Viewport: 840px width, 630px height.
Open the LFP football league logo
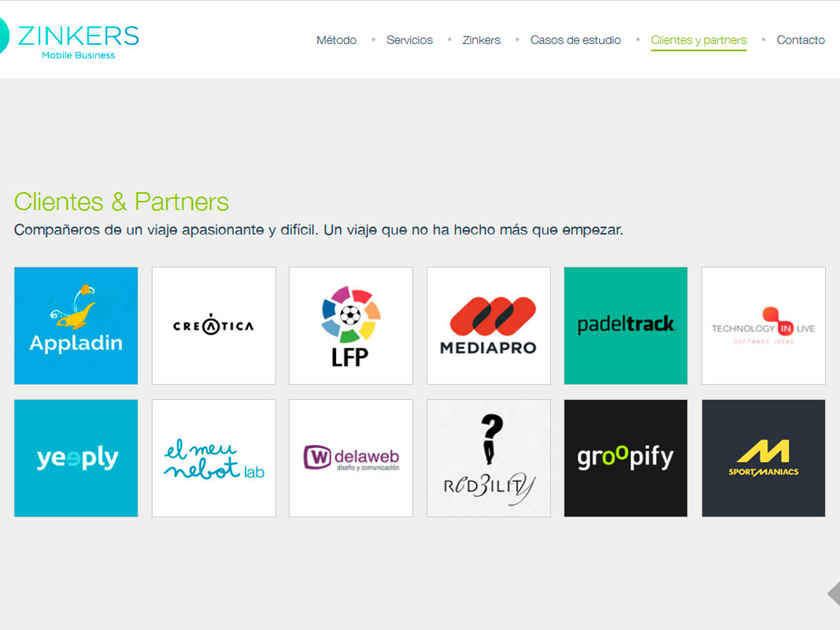(351, 326)
